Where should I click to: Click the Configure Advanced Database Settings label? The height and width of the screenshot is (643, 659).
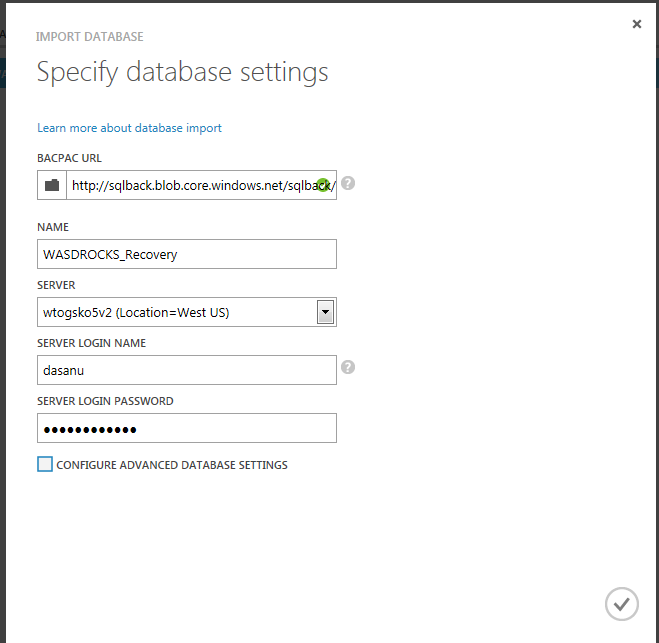coord(171,465)
